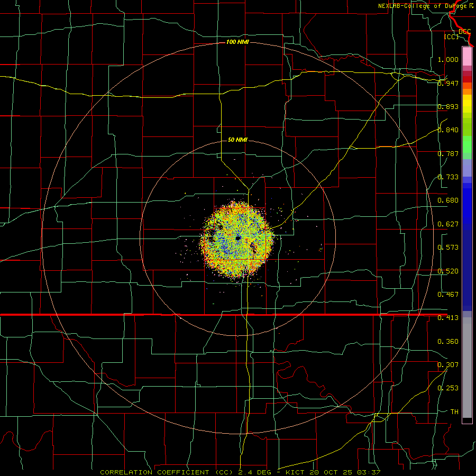Click the 0.520 scale value

[x=448, y=271]
